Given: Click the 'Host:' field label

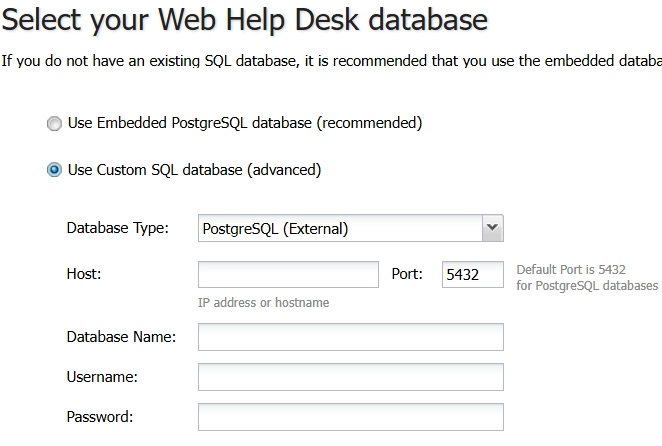Looking at the screenshot, I should pyautogui.click(x=85, y=274).
